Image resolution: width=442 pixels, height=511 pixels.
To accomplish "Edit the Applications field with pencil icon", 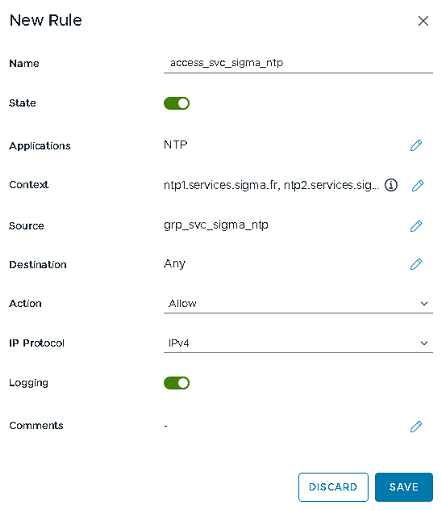I will tap(416, 145).
